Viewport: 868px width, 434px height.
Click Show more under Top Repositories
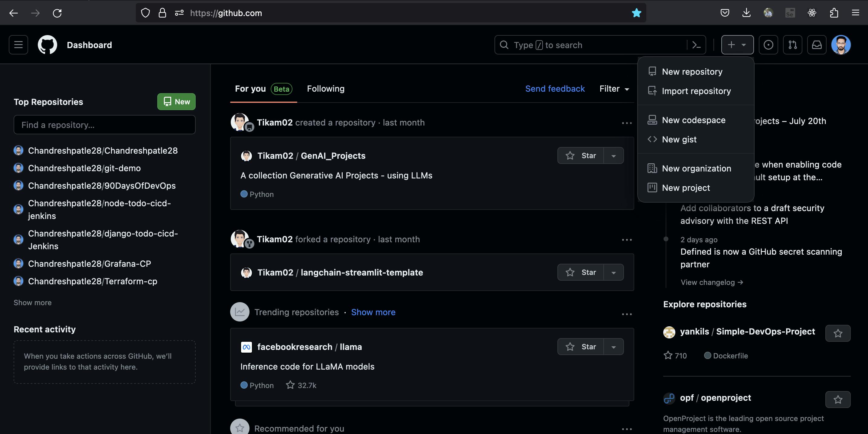(x=33, y=302)
